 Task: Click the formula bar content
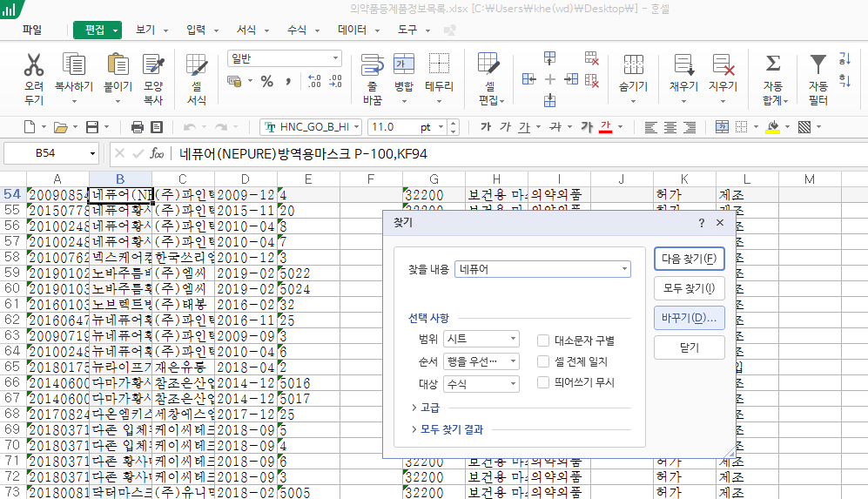click(303, 153)
